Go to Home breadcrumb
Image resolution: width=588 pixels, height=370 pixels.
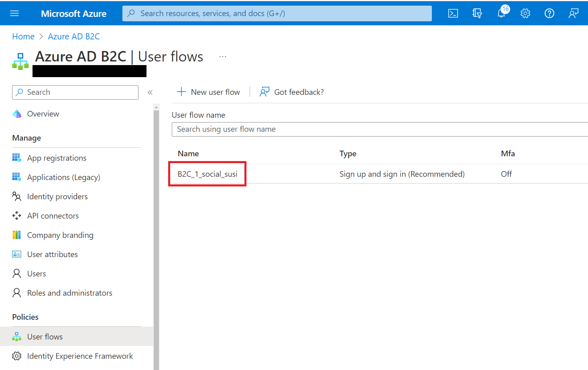coord(23,37)
